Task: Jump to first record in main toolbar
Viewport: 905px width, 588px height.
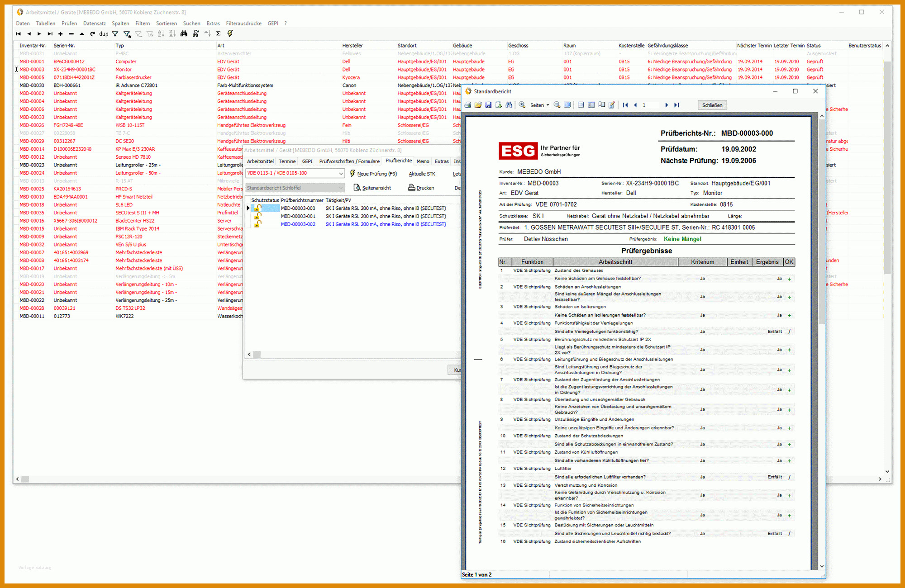Action: [x=18, y=34]
